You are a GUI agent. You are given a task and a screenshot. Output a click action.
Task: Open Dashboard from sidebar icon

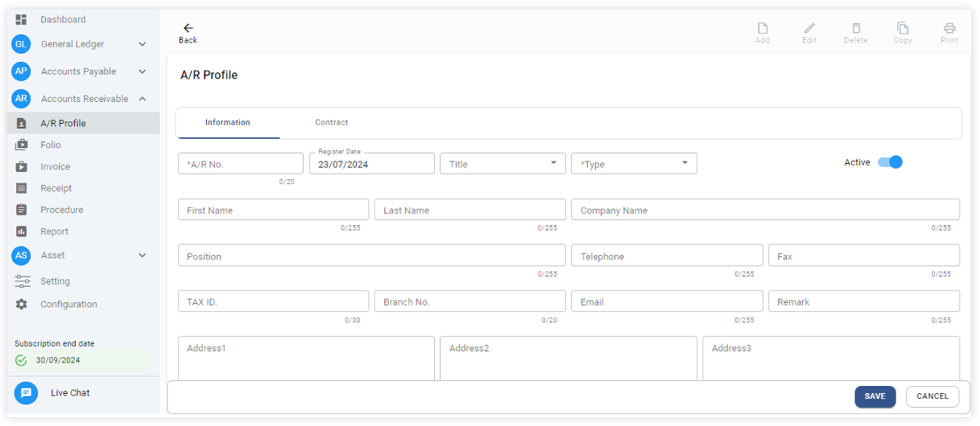21,20
